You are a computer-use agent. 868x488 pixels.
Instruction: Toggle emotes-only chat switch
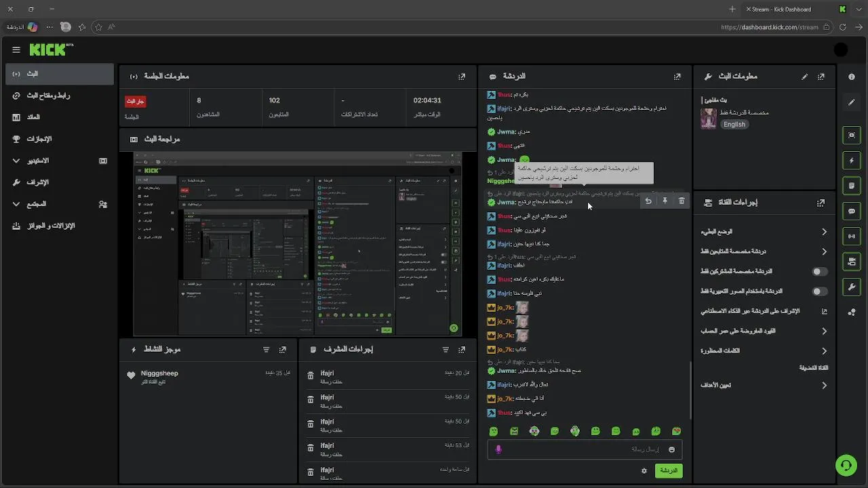click(x=820, y=291)
